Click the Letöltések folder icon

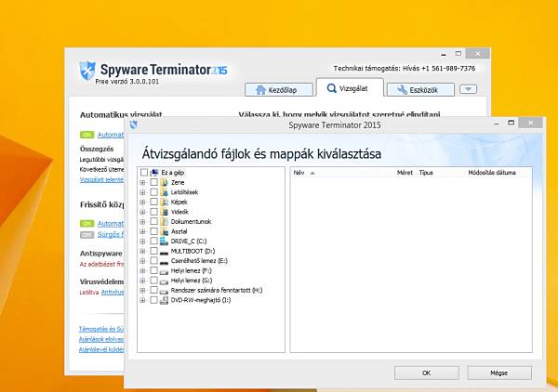coord(164,192)
